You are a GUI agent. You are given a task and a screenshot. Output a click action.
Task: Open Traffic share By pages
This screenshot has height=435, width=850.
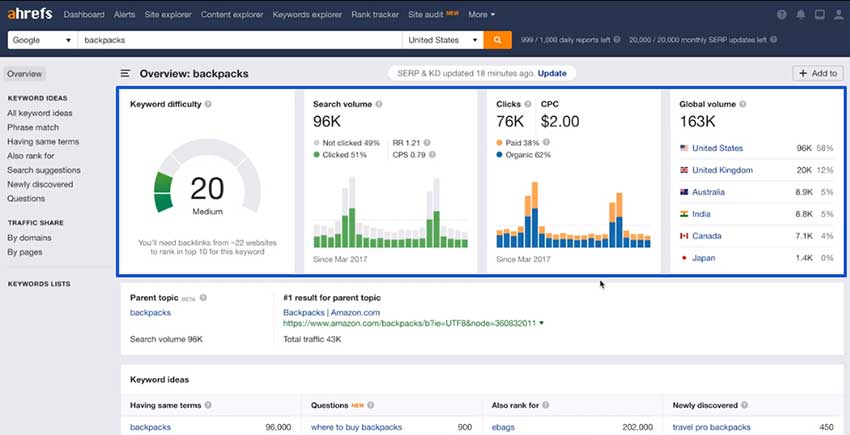(x=24, y=252)
